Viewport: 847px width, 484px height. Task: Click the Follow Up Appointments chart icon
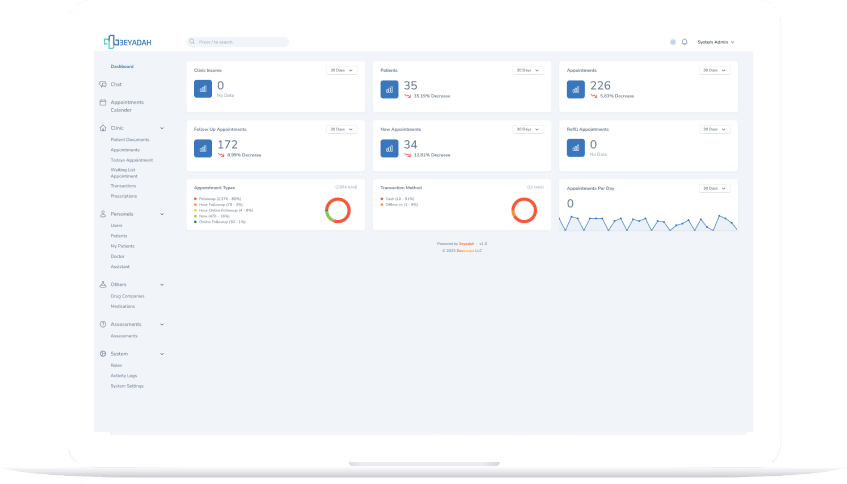point(203,147)
